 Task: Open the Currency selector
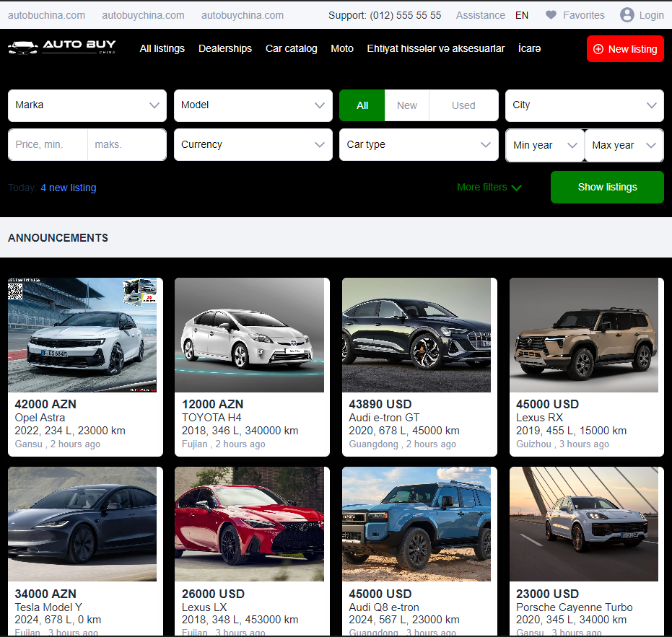coord(253,144)
